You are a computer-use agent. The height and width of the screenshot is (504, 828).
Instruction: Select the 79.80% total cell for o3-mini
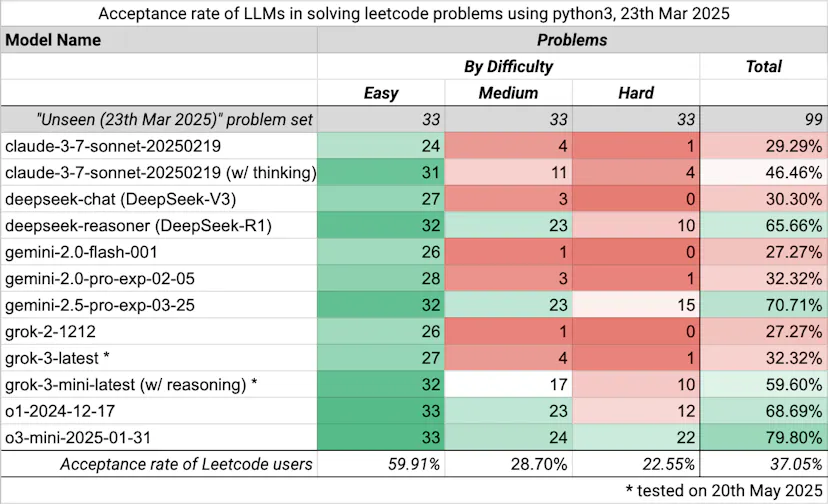763,437
